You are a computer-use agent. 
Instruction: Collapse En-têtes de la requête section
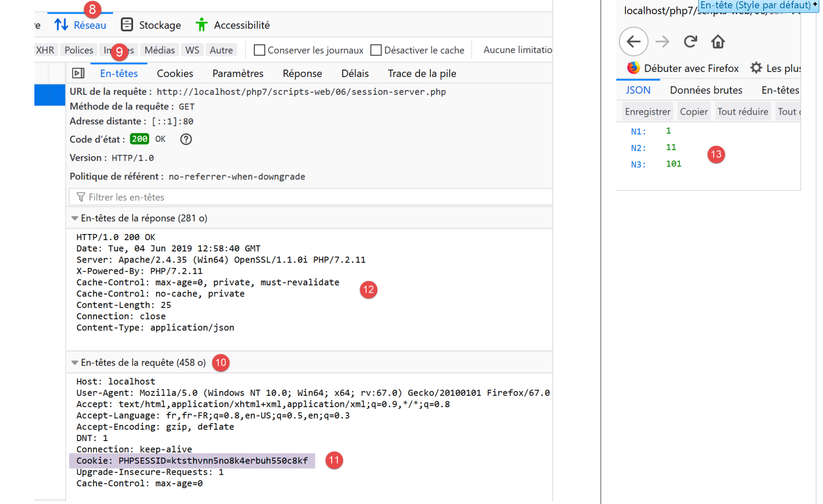[x=75, y=363]
